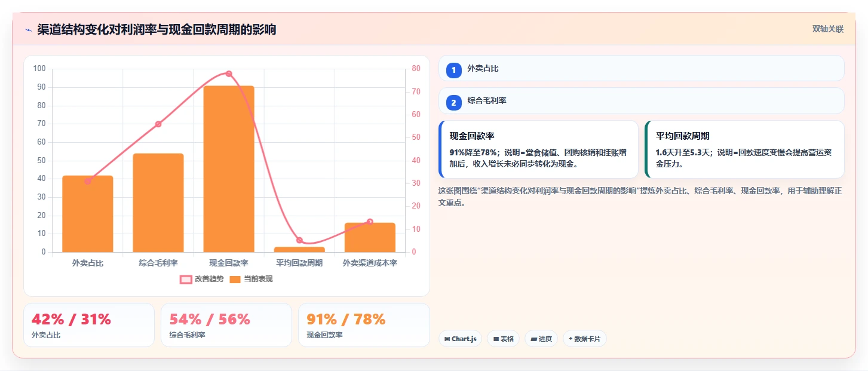Click the icon inside the Chart.js tag
The height and width of the screenshot is (371, 868).
click(x=447, y=339)
